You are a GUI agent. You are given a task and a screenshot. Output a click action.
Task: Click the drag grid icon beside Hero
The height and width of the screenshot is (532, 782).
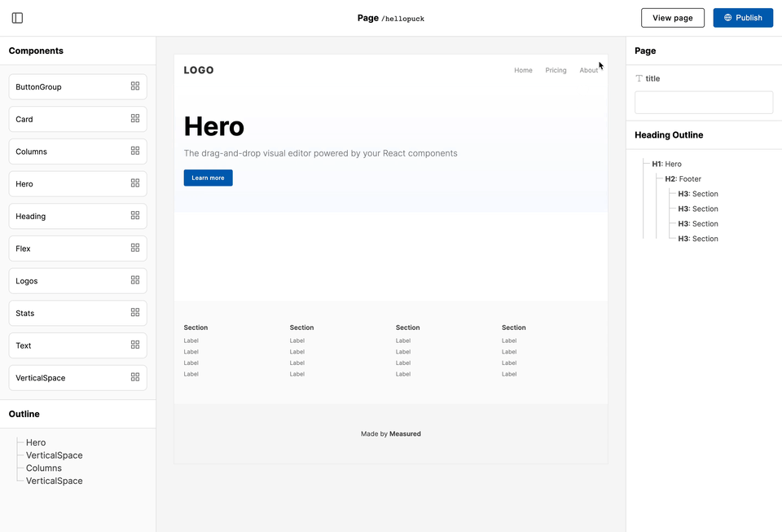[x=135, y=183]
